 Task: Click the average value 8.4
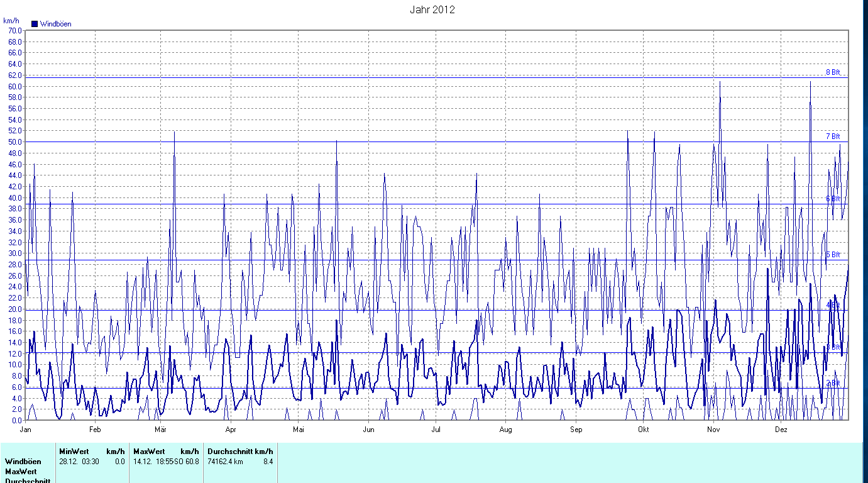point(268,462)
